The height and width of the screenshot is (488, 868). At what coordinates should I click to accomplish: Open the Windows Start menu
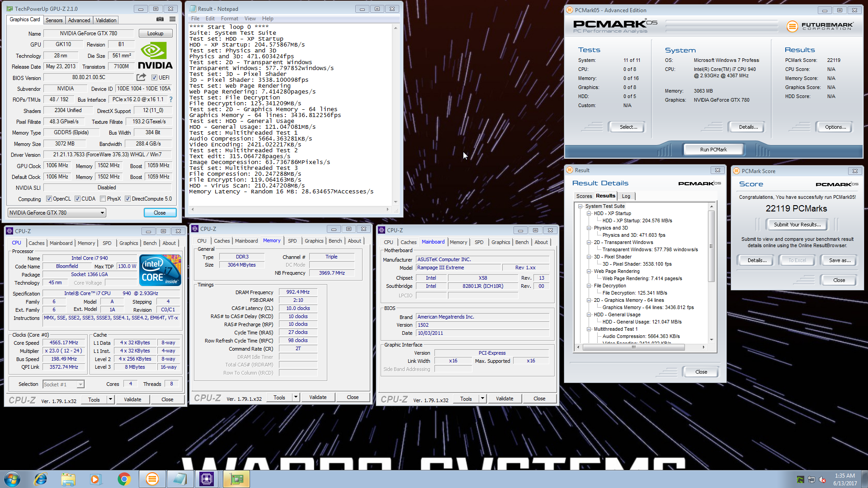[x=12, y=479]
